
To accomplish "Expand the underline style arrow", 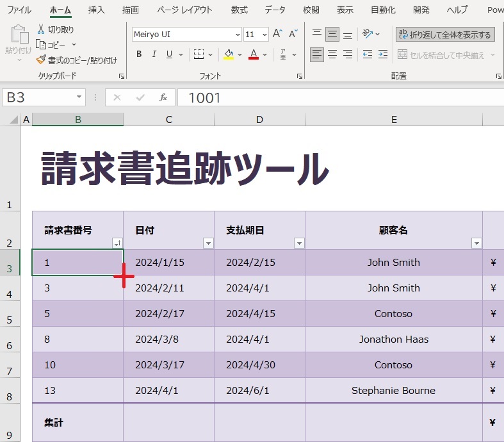I will pyautogui.click(x=181, y=54).
